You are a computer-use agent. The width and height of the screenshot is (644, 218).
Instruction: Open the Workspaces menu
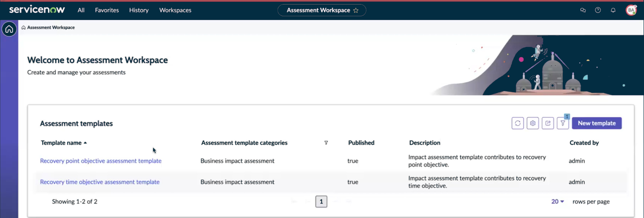coord(175,10)
